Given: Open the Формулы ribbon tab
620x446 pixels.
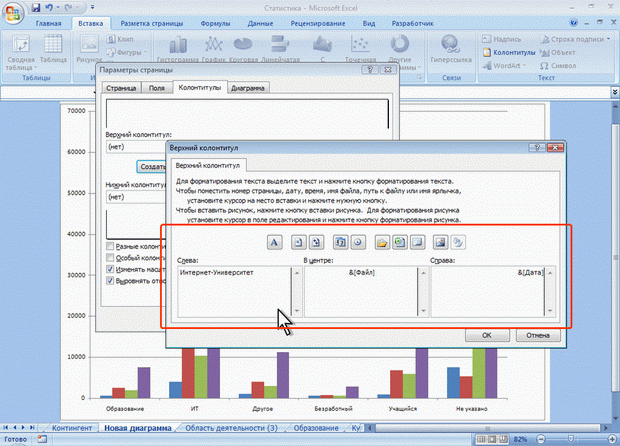Looking at the screenshot, I should coord(213,22).
